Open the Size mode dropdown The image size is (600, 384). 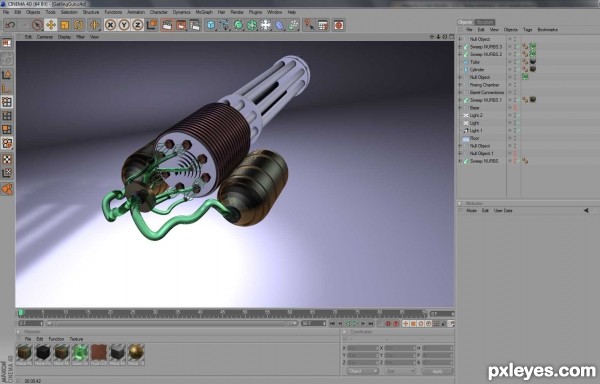click(x=400, y=371)
